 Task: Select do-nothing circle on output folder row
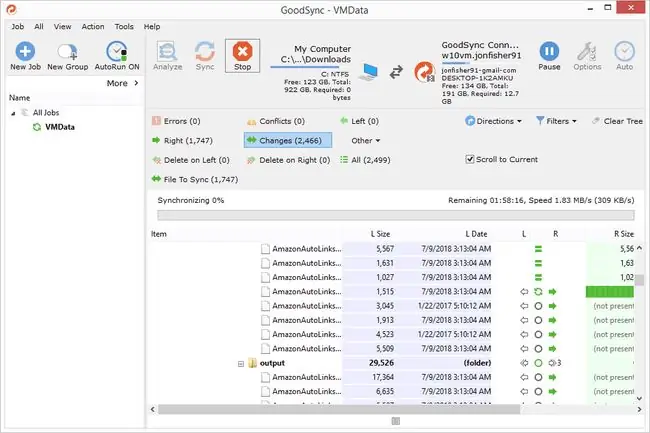point(538,363)
